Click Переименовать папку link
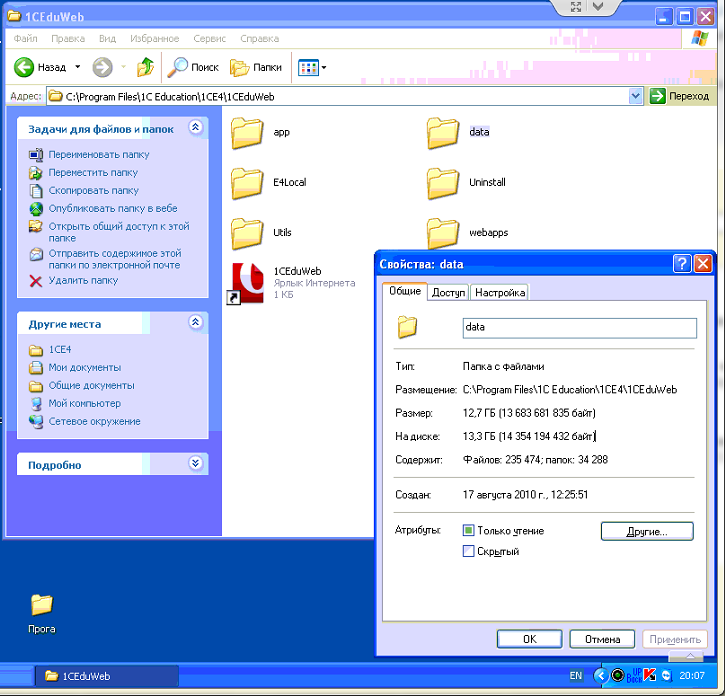726x698 pixels. [99, 155]
